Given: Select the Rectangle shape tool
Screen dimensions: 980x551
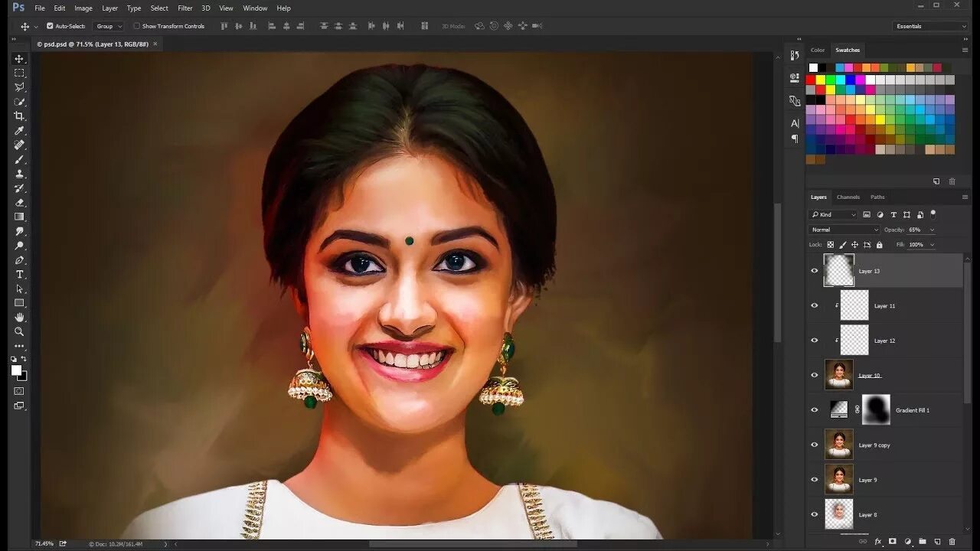Looking at the screenshot, I should click(x=19, y=303).
